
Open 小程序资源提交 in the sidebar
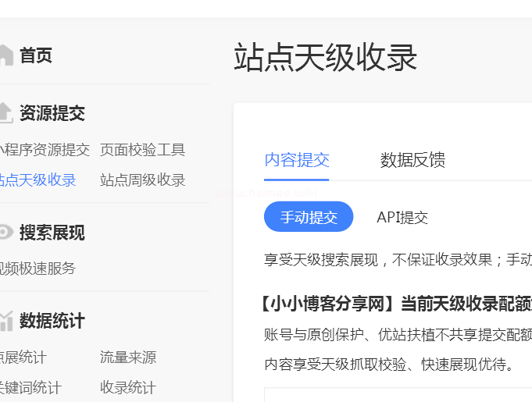click(x=45, y=150)
